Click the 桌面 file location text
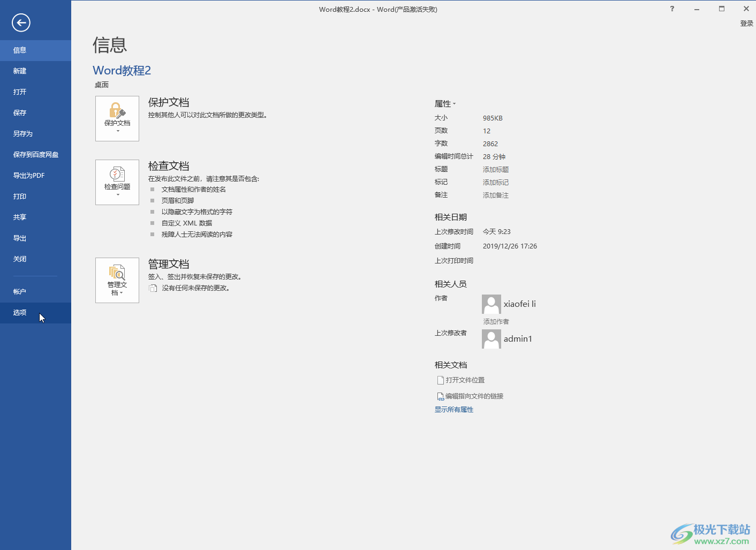Image resolution: width=756 pixels, height=550 pixels. [102, 85]
